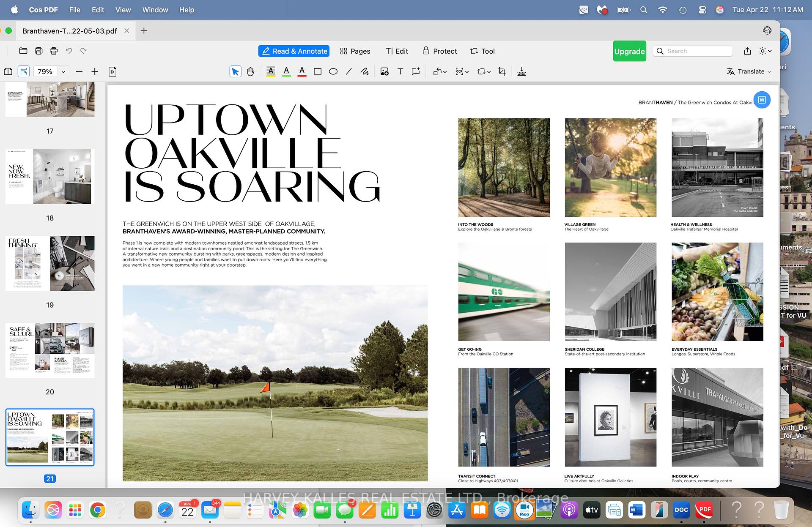Viewport: 812px width, 527px height.
Task: Toggle the sidebar panel icon
Action: [8, 71]
